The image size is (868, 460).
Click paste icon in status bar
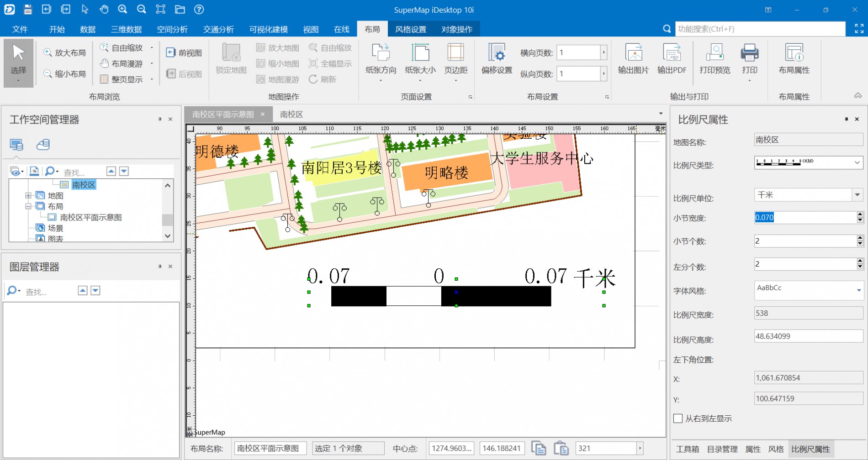(x=561, y=449)
